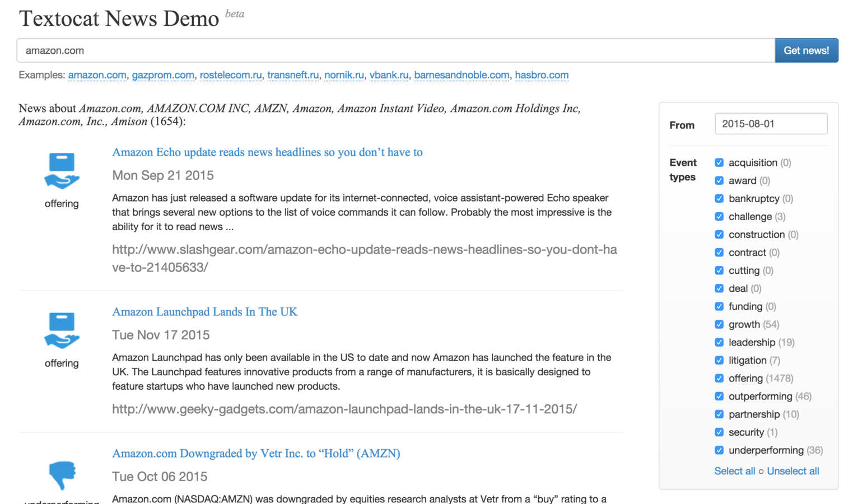Uncheck the challenge event type
The height and width of the screenshot is (504, 853).
pyautogui.click(x=719, y=216)
